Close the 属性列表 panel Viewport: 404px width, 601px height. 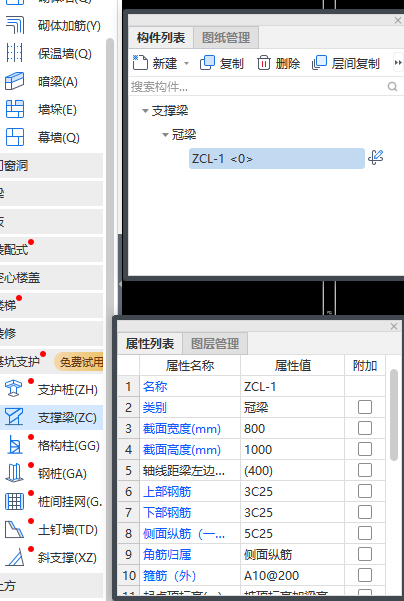(x=394, y=326)
